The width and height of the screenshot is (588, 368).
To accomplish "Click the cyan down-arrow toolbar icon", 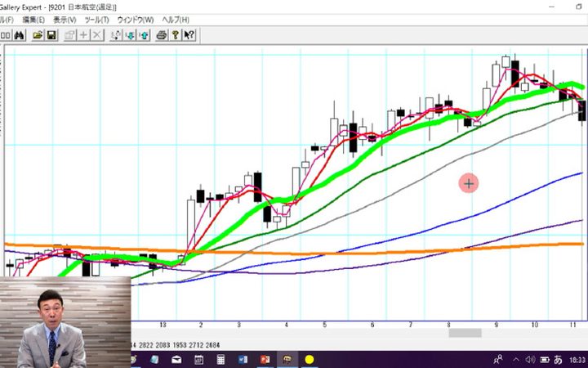I will pyautogui.click(x=130, y=35).
